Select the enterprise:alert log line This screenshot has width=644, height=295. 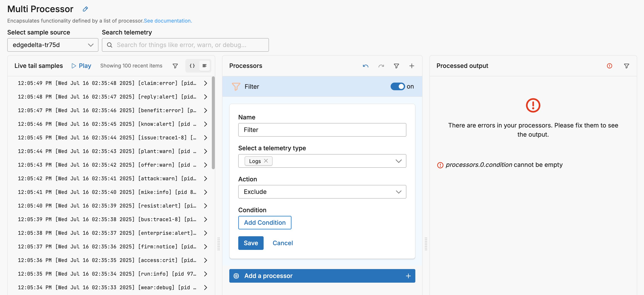click(107, 233)
